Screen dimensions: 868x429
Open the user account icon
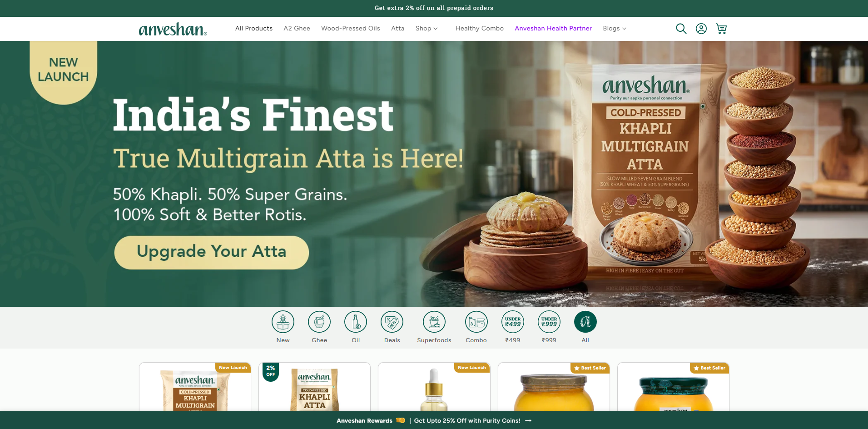(x=701, y=29)
